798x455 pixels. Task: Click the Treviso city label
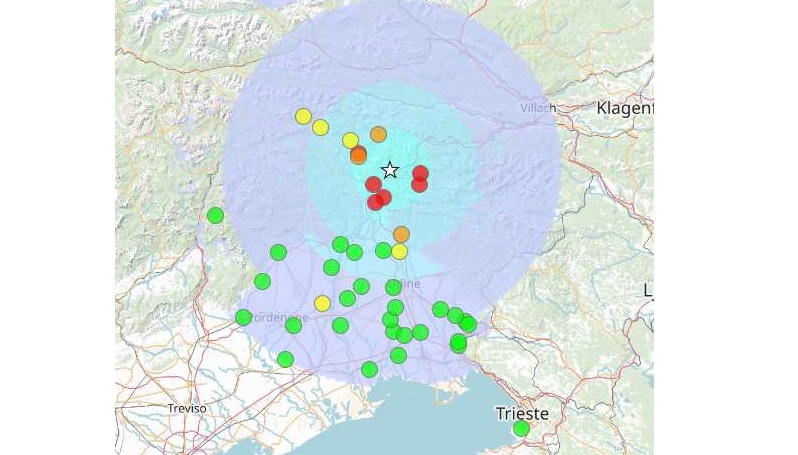point(187,408)
